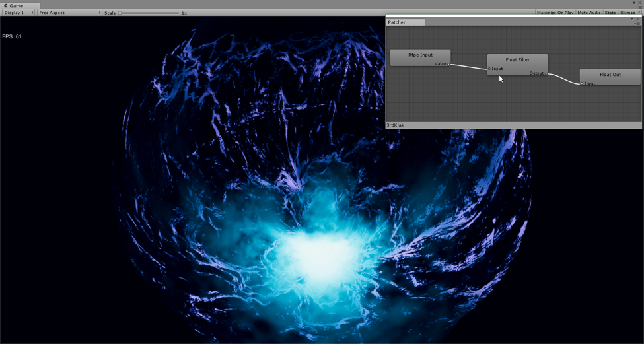644x344 pixels.
Task: Maximize the Patcher window
Action: tap(633, 19)
